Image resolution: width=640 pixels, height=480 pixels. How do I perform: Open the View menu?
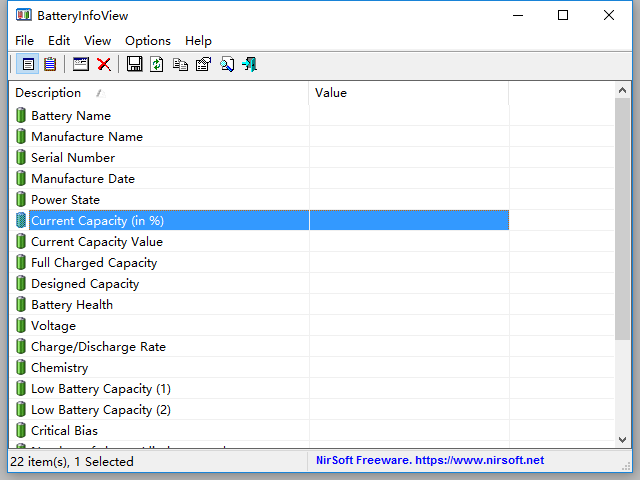[x=97, y=41]
